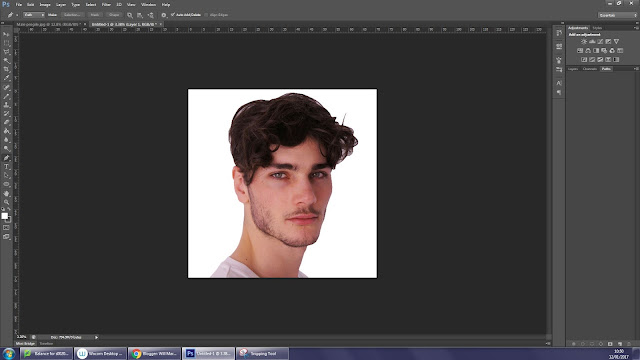Screen dimensions: 640x360
Task: Select the Rectangular Marquee tool
Action: click(6, 43)
